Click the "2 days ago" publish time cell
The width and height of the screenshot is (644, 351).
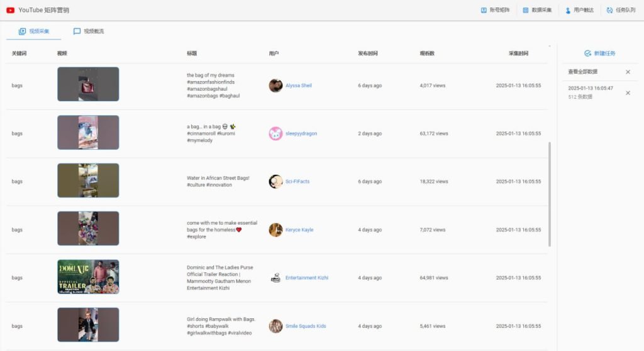pyautogui.click(x=370, y=133)
